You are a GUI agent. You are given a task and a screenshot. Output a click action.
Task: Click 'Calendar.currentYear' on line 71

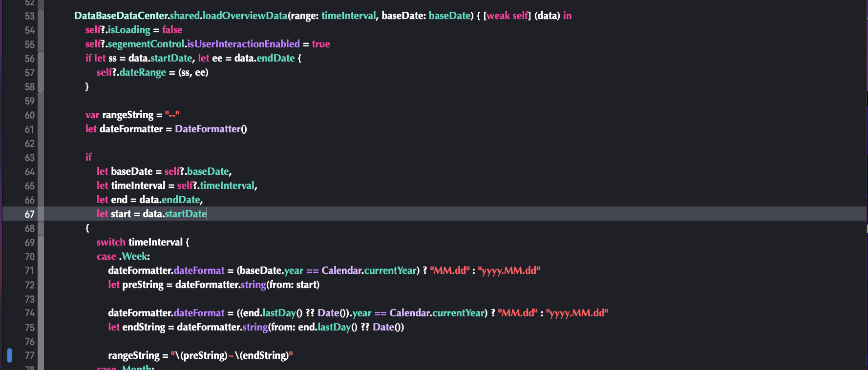coord(369,270)
